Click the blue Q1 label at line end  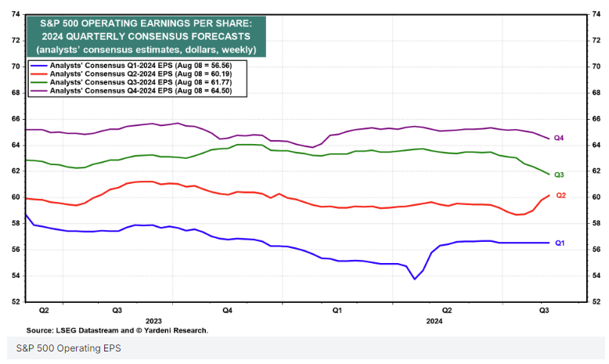[560, 243]
